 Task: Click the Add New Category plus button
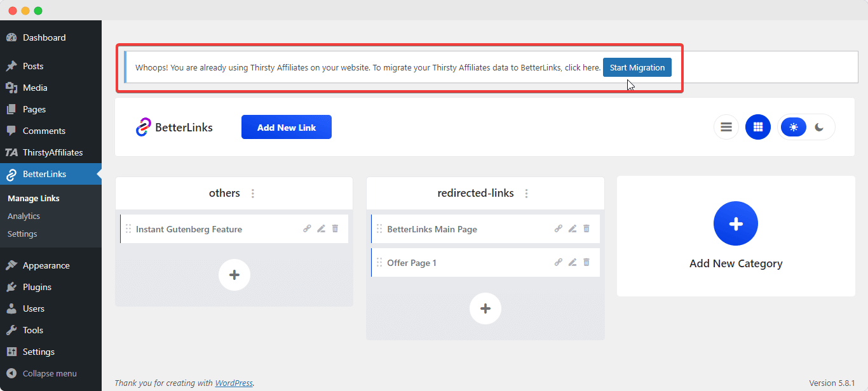(x=736, y=223)
